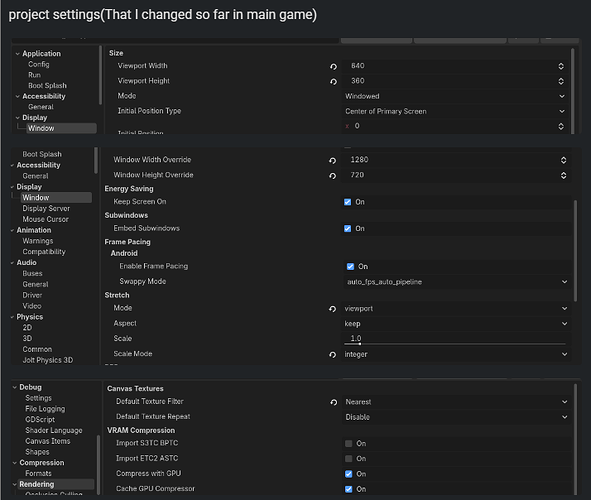Open the Center of Primary Screen dropdown

tap(455, 112)
